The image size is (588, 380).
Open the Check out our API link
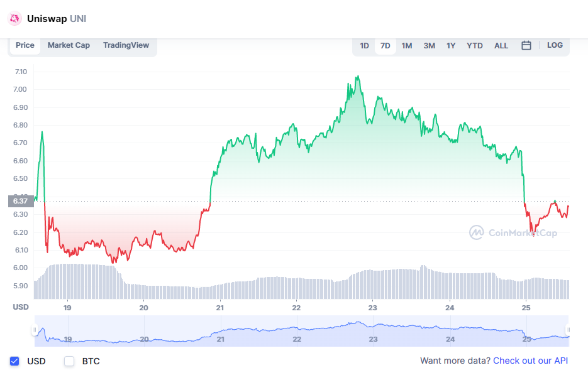point(530,361)
